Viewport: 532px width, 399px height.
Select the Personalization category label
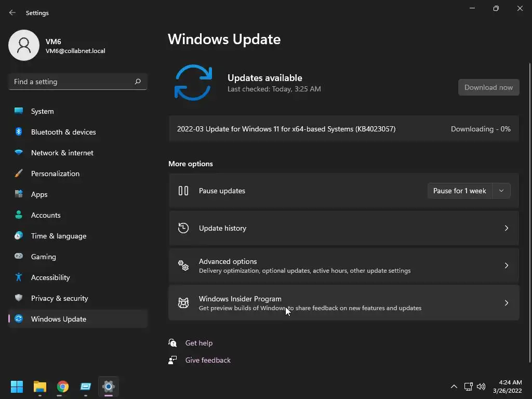tap(55, 174)
